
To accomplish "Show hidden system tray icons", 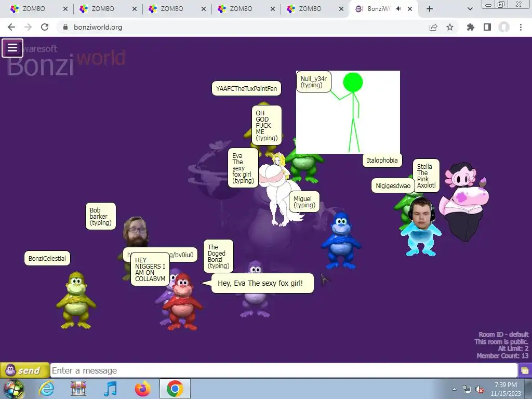I will (x=454, y=389).
